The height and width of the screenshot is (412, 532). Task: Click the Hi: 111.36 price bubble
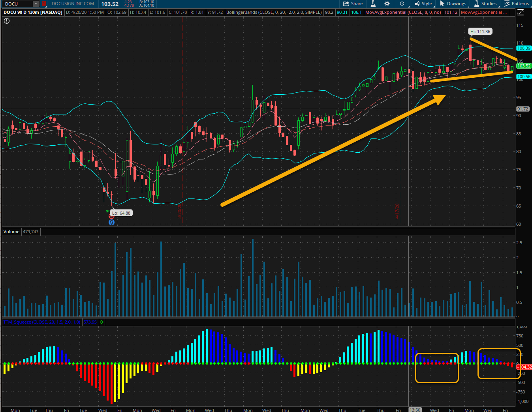[480, 32]
